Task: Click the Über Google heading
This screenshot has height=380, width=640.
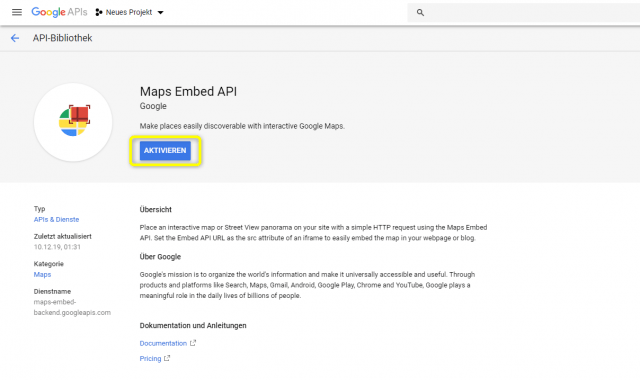Action: (160, 257)
